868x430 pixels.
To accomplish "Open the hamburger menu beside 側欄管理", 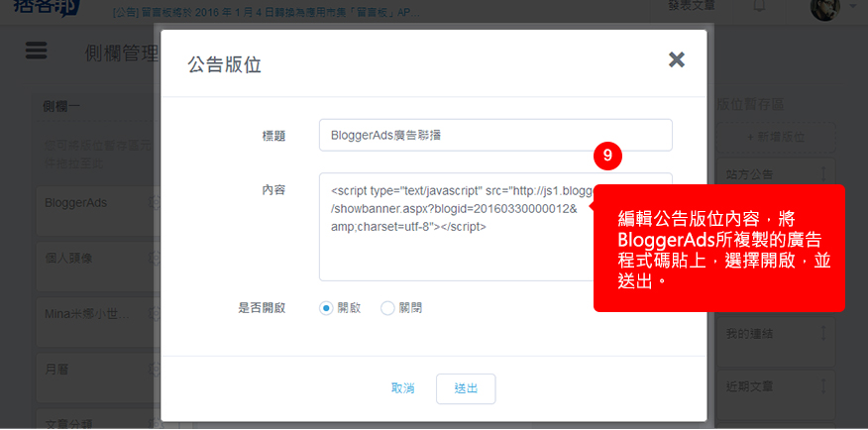I will [37, 51].
